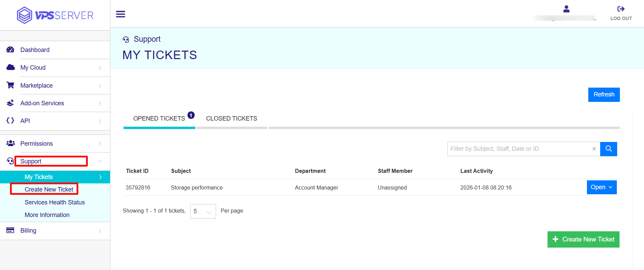This screenshot has height=270, width=644.
Task: Open the My Cloud menu item
Action: pos(33,68)
